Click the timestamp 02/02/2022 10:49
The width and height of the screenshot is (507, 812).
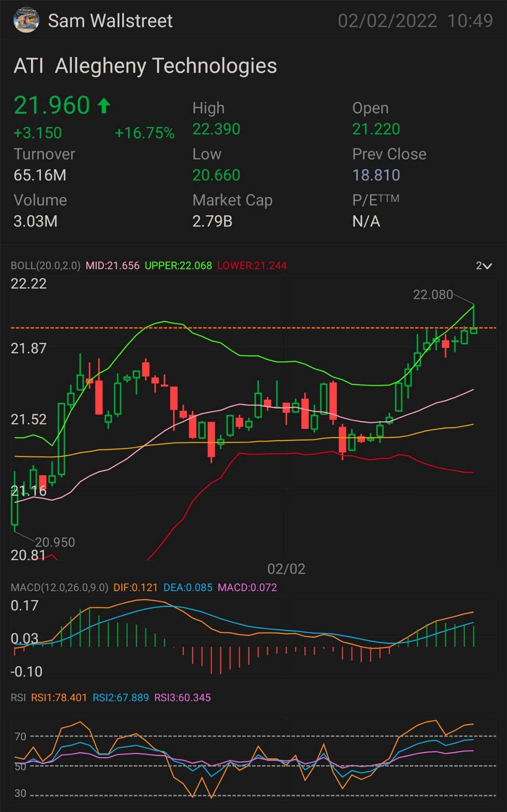tap(415, 21)
